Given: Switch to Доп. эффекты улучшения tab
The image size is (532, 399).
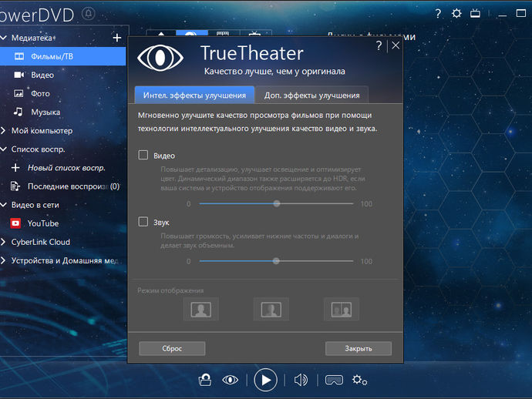Looking at the screenshot, I should point(311,95).
